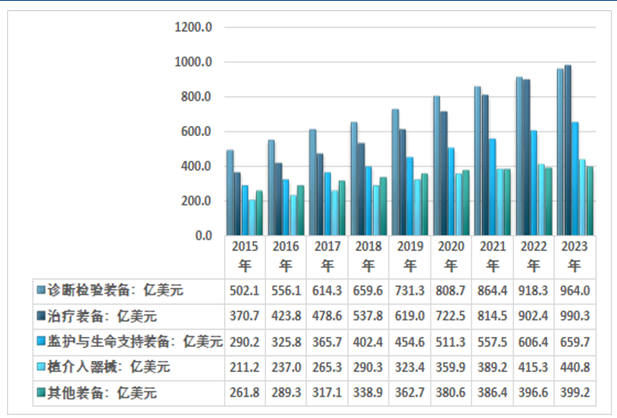Click the 2021年 column header
The height and width of the screenshot is (418, 617).
coord(493,256)
